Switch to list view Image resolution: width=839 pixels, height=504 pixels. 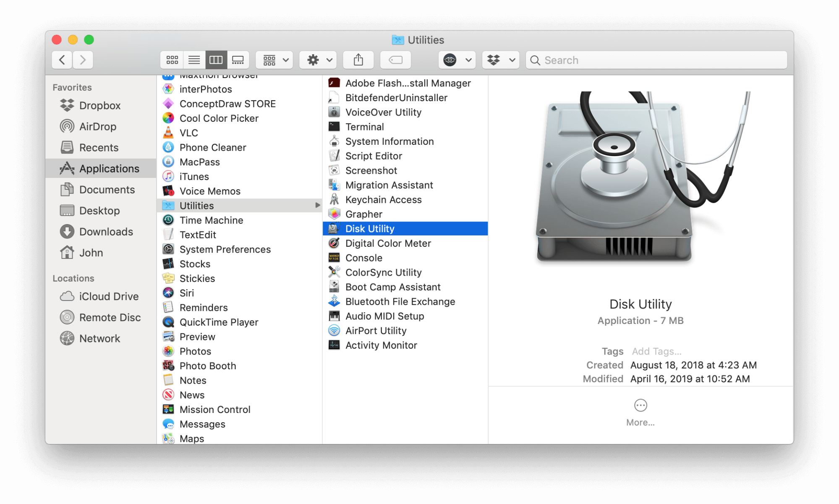pyautogui.click(x=194, y=60)
